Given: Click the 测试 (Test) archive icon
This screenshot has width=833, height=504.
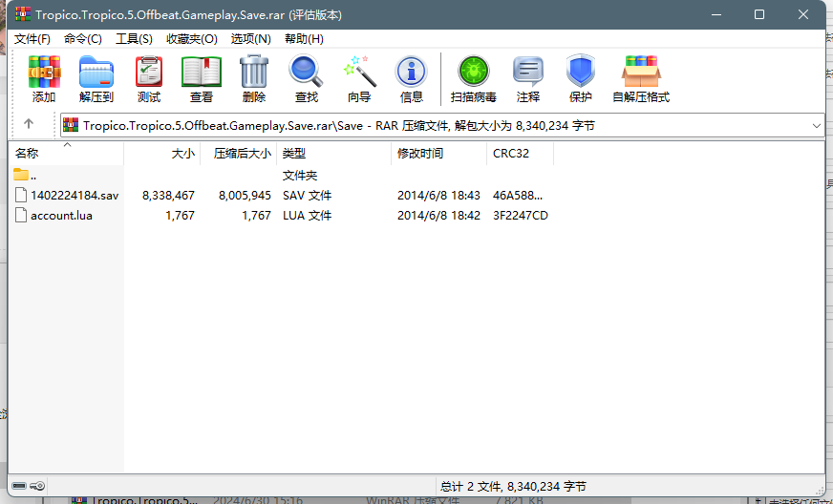Looking at the screenshot, I should click(149, 72).
